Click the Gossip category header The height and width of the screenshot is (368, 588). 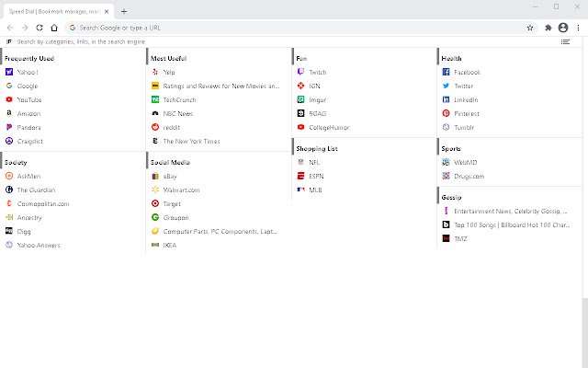[x=451, y=198]
